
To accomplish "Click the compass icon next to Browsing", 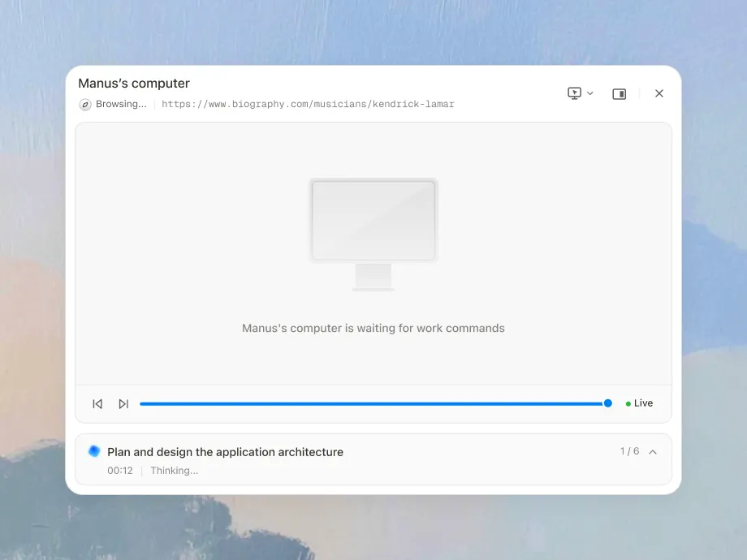I will tap(85, 105).
